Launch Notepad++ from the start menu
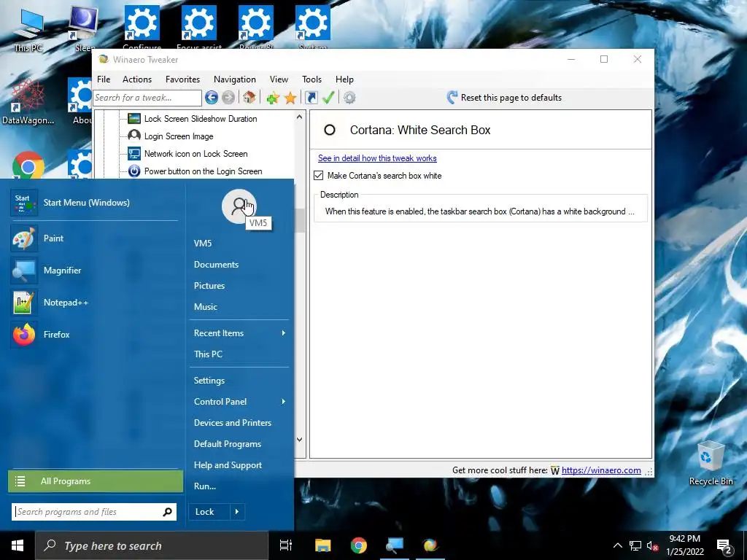 (94, 303)
